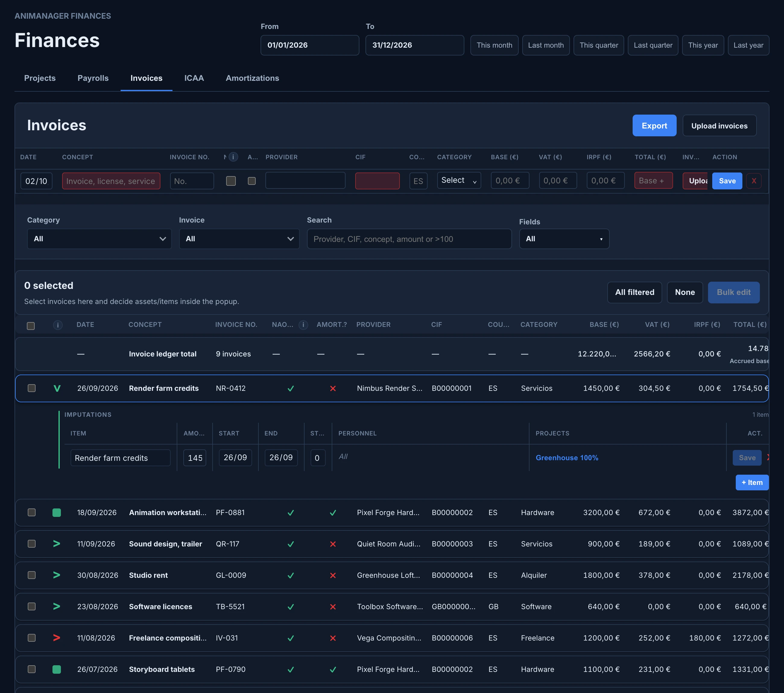Click the From date field
This screenshot has width=784, height=693.
310,45
